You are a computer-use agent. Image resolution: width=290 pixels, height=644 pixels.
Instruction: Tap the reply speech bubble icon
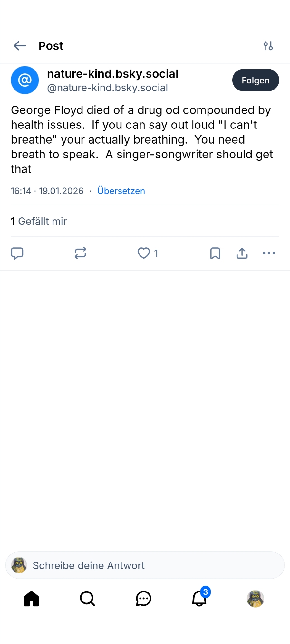tap(17, 253)
